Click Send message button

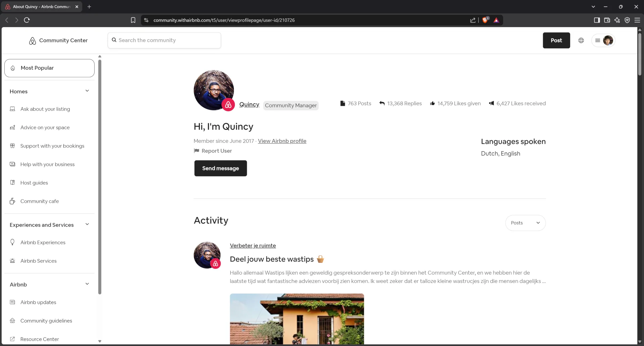coord(220,168)
